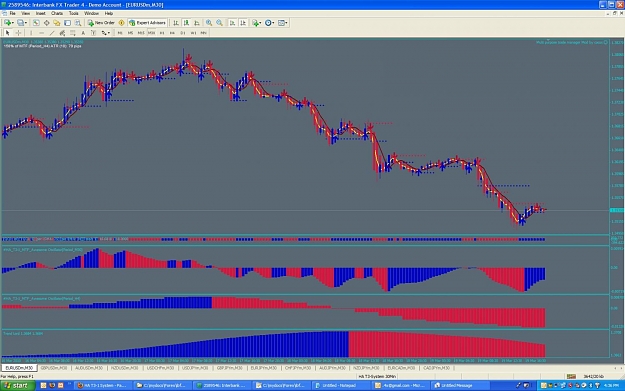Open the Periods clock icon
This screenshot has height=391, width=625.
pos(268,23)
